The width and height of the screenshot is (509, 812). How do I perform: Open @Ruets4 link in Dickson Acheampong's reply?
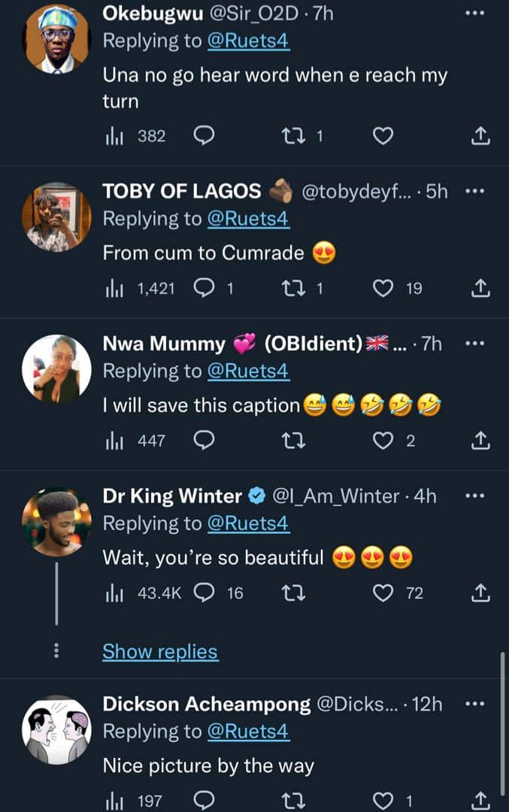coord(249,731)
